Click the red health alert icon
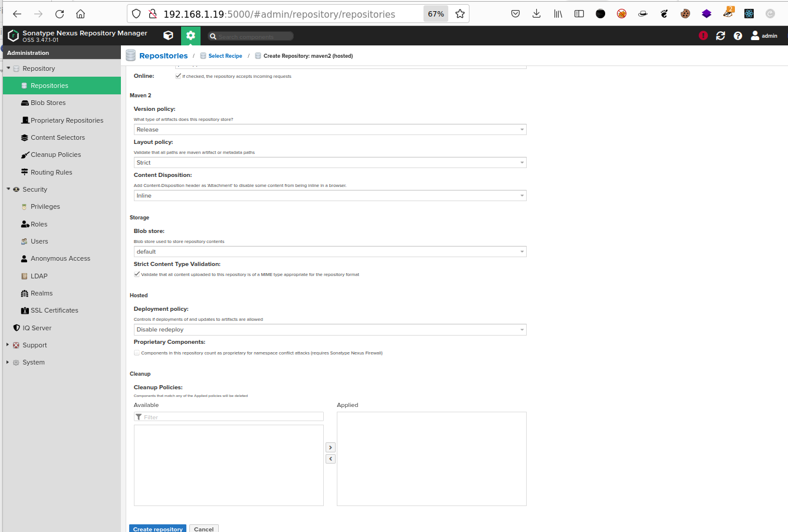This screenshot has height=532, width=788. pos(703,35)
